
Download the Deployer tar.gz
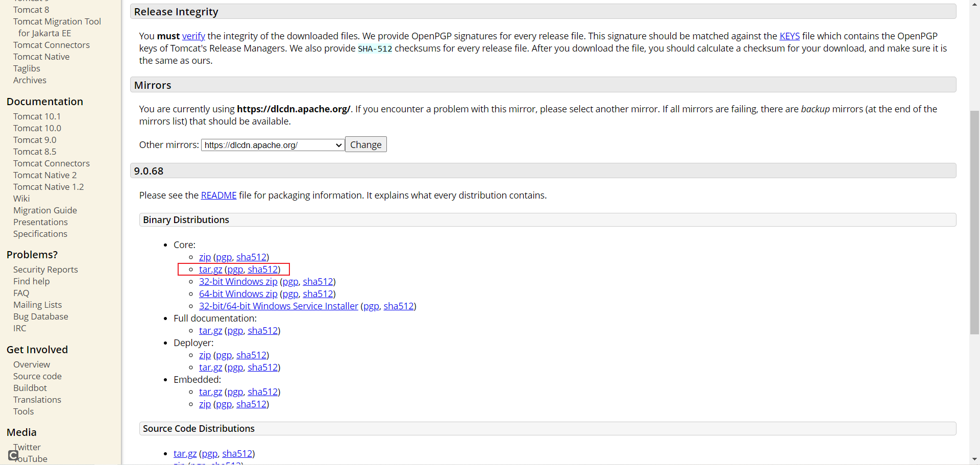[210, 367]
